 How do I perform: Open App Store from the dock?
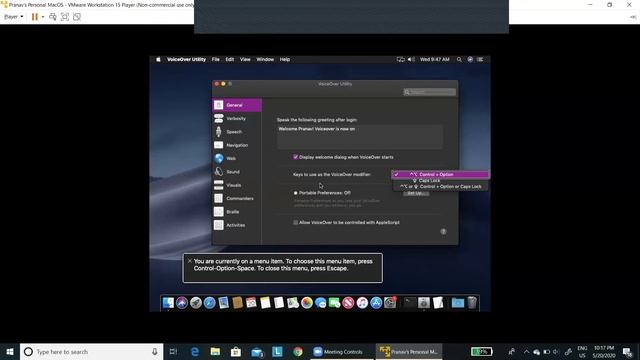pos(376,303)
